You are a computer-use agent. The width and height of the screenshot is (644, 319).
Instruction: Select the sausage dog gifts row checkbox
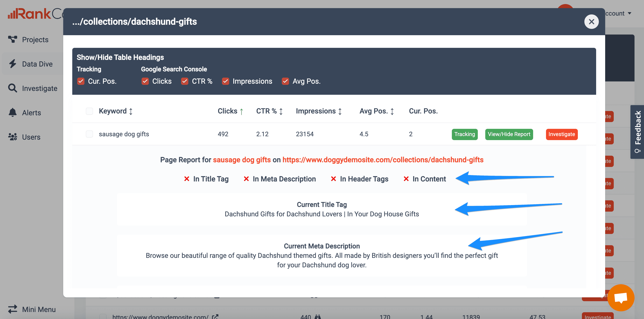coord(89,134)
